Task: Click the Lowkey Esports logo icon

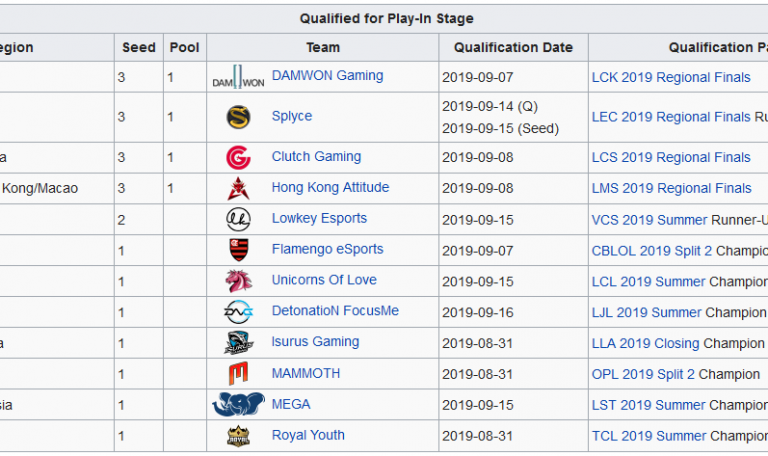Action: click(238, 219)
